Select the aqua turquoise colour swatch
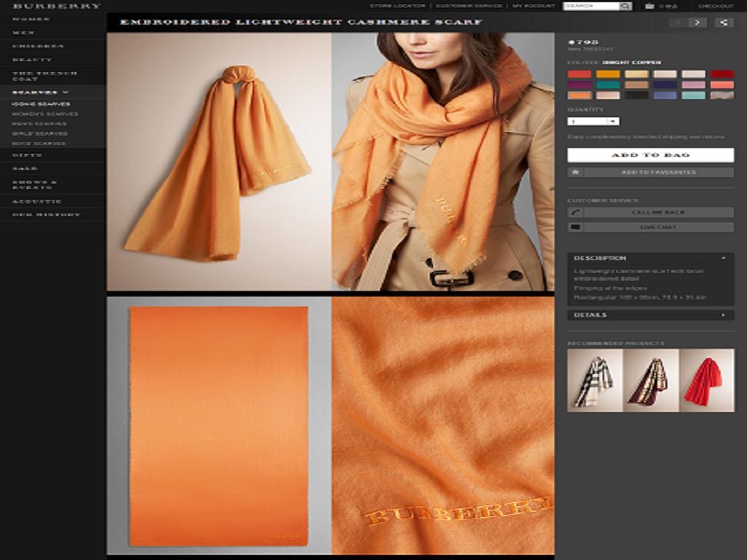 point(694,96)
